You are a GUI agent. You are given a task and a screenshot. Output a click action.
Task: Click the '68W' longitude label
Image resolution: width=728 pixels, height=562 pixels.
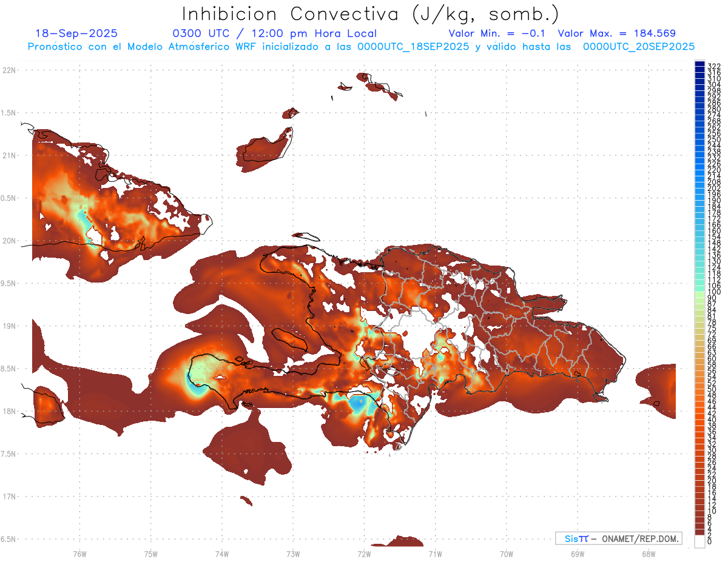click(x=648, y=554)
